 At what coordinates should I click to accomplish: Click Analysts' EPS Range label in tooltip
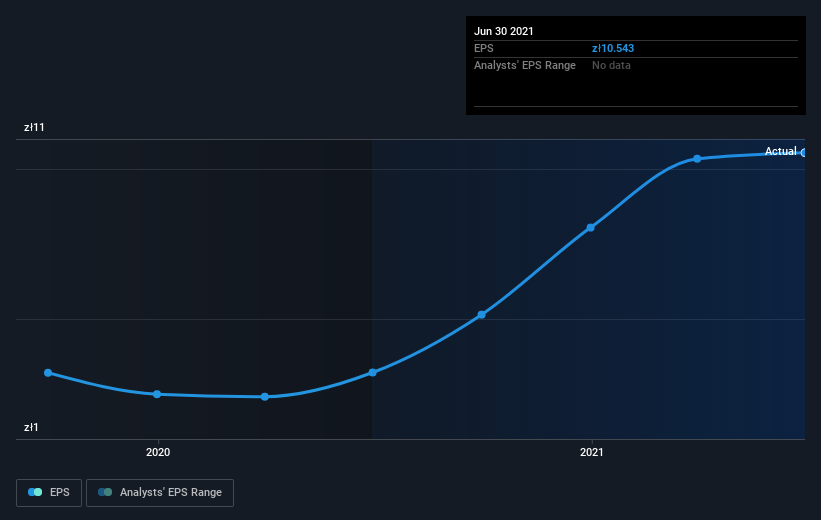(x=525, y=65)
